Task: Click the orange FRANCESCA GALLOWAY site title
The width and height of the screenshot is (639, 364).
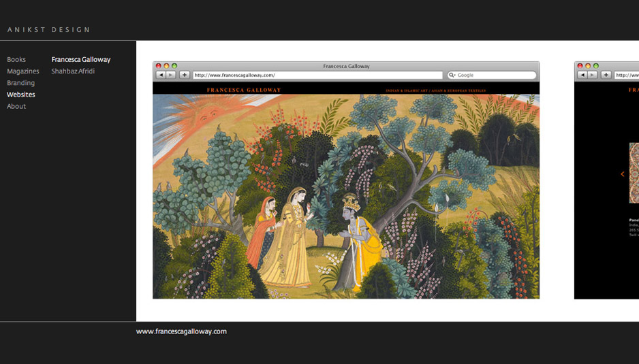Action: click(x=244, y=90)
